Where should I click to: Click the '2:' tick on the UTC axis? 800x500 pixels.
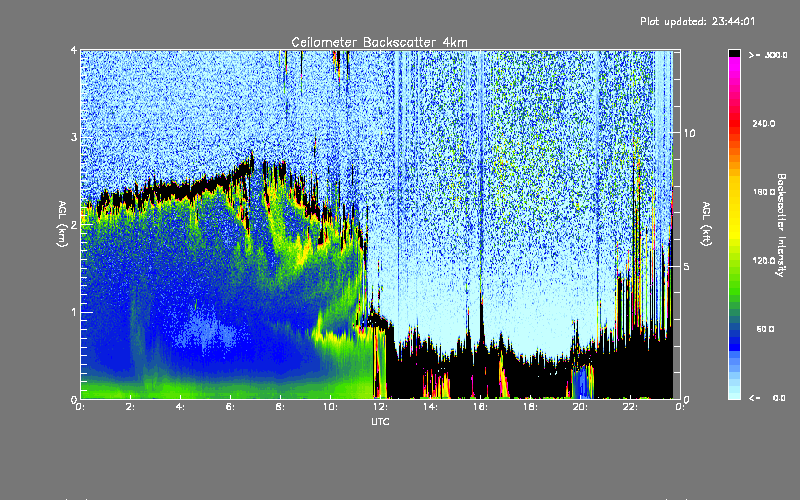pyautogui.click(x=130, y=407)
